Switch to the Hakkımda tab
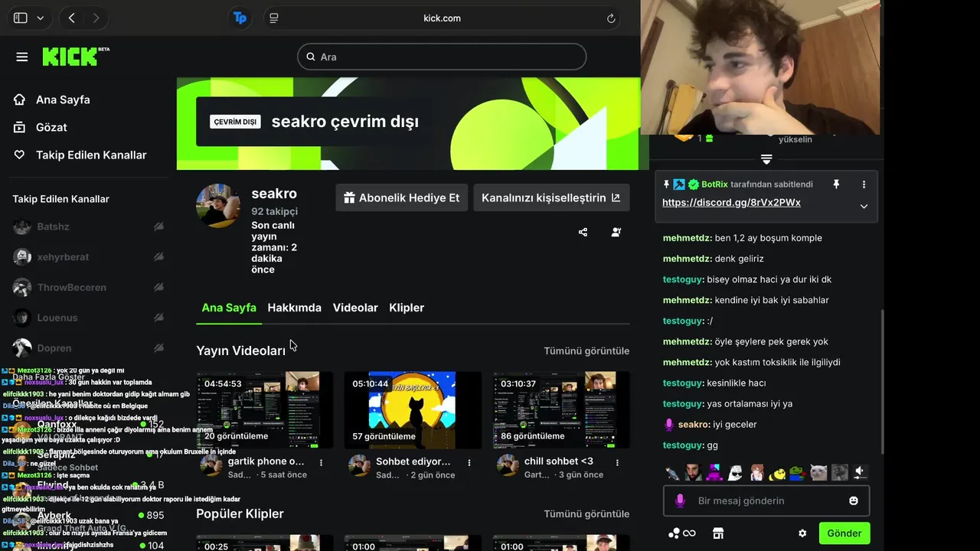Viewport: 980px width, 551px height. coord(294,308)
